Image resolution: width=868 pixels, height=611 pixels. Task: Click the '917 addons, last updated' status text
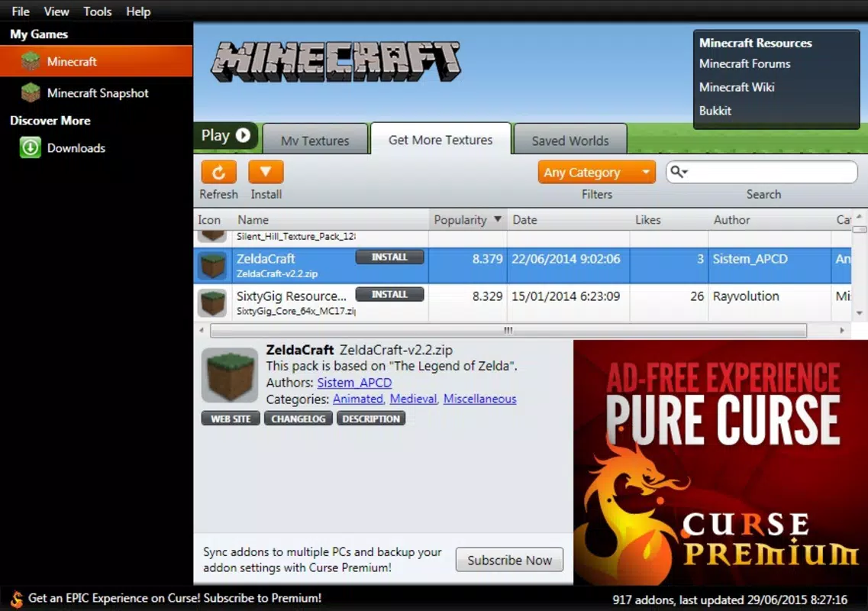[730, 600]
